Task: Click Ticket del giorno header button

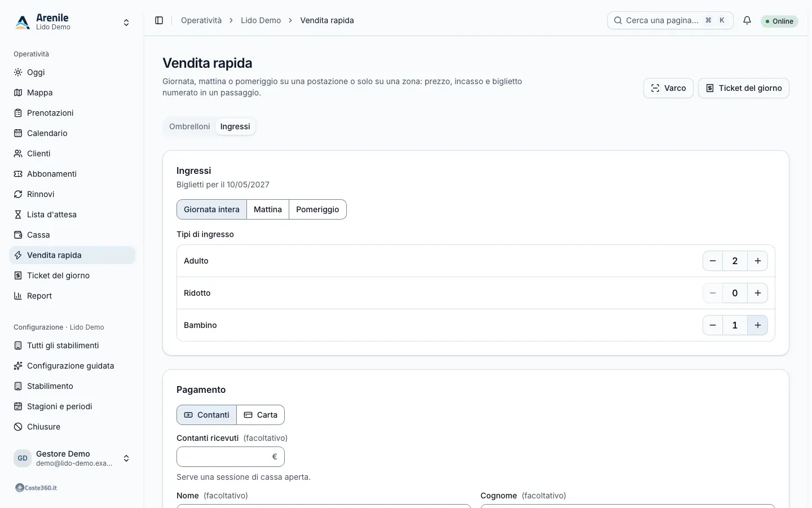Action: coord(744,88)
